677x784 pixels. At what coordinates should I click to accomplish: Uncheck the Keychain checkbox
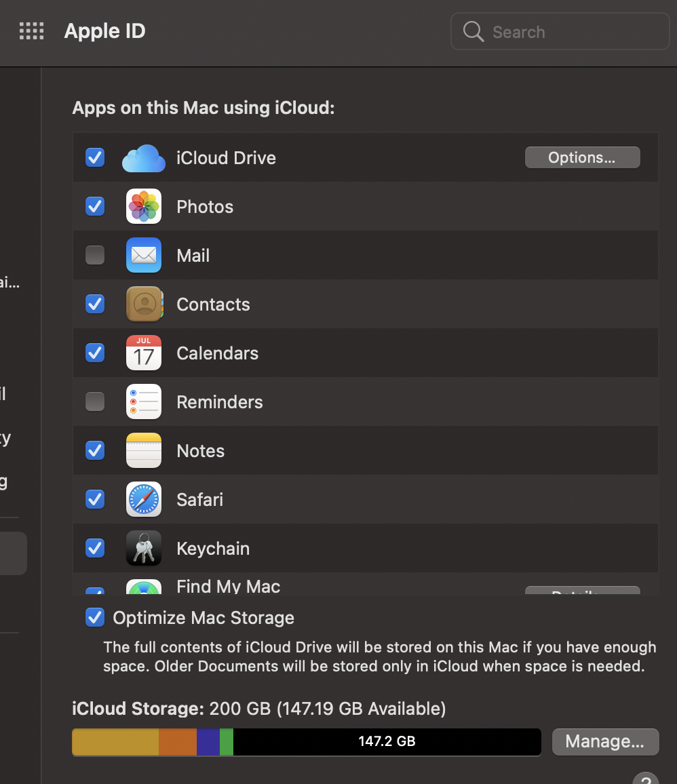click(95, 548)
